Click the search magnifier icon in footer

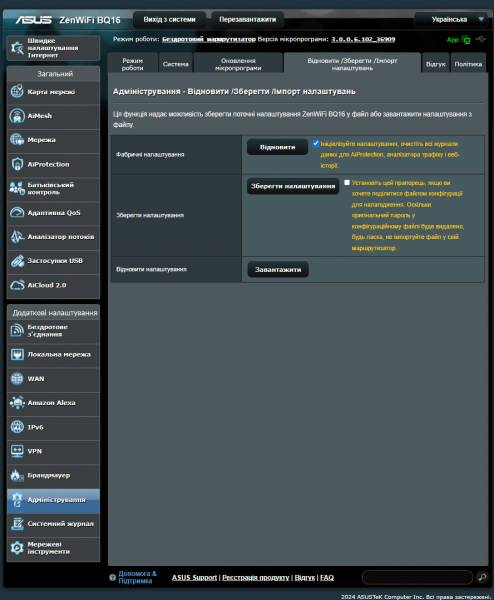tap(482, 577)
